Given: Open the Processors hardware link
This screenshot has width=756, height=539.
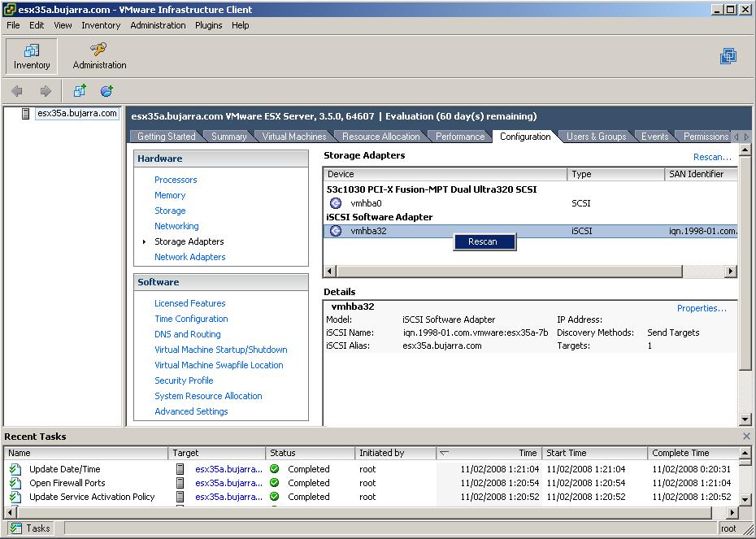Looking at the screenshot, I should click(176, 180).
